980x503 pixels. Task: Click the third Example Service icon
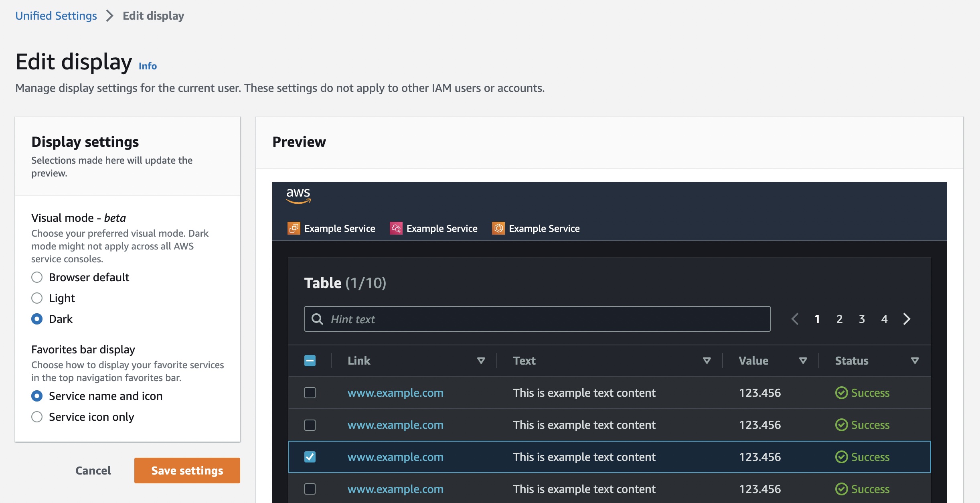pyautogui.click(x=499, y=228)
